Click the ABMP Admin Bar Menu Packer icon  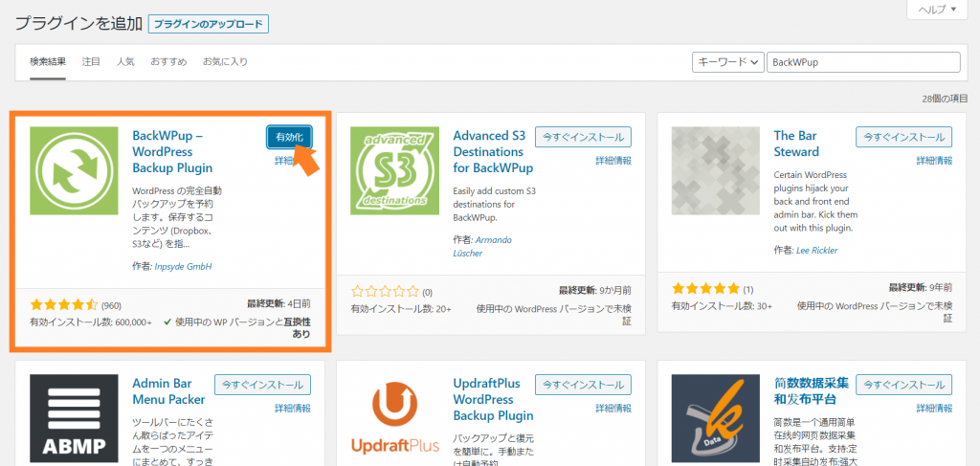pyautogui.click(x=74, y=420)
